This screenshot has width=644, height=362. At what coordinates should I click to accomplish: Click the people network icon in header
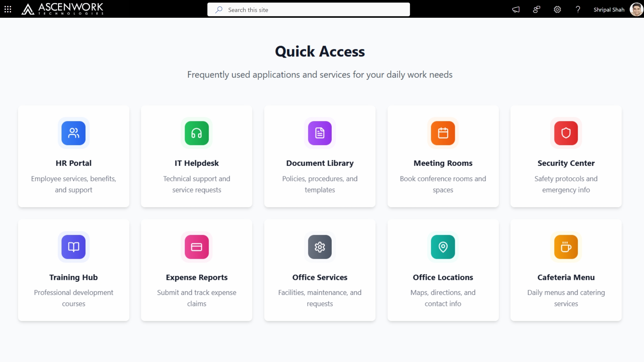tap(536, 9)
